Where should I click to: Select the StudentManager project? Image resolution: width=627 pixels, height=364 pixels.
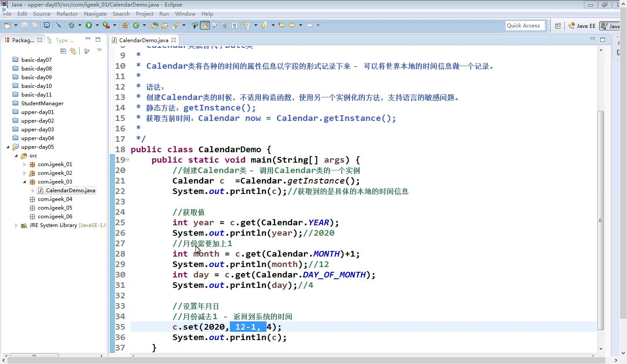42,104
